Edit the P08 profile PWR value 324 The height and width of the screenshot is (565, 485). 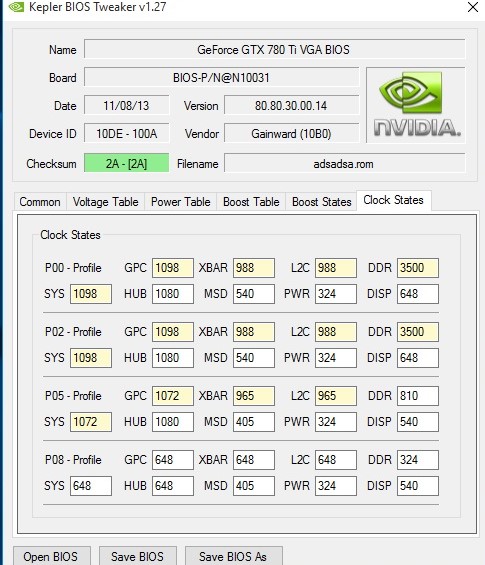point(336,486)
